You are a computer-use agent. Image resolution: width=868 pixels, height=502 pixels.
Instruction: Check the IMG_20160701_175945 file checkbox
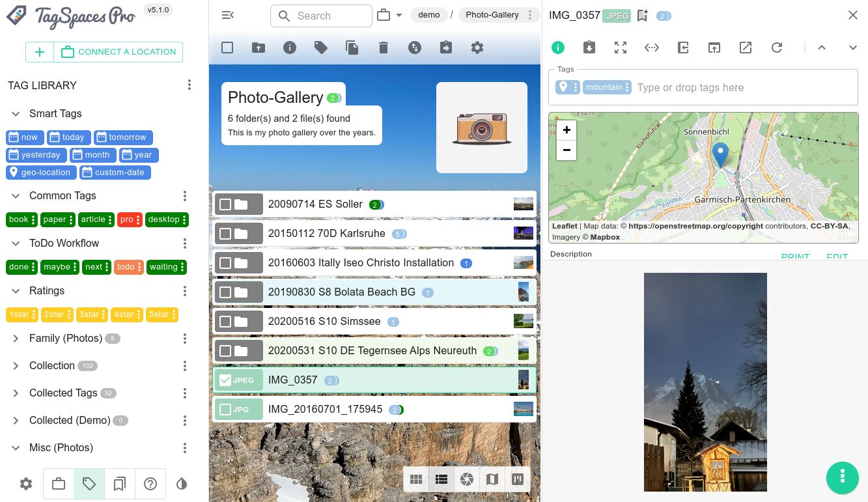point(225,410)
